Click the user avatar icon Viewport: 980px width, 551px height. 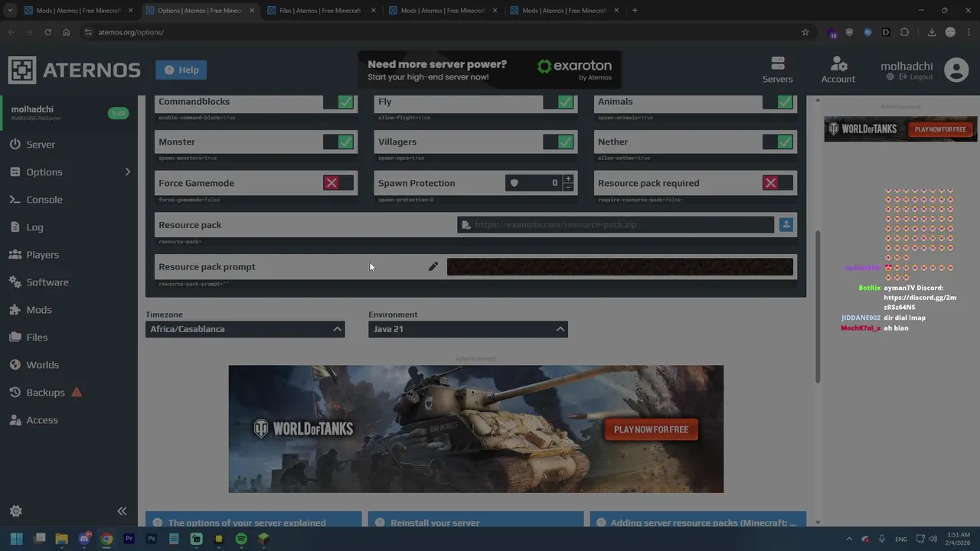click(x=956, y=70)
